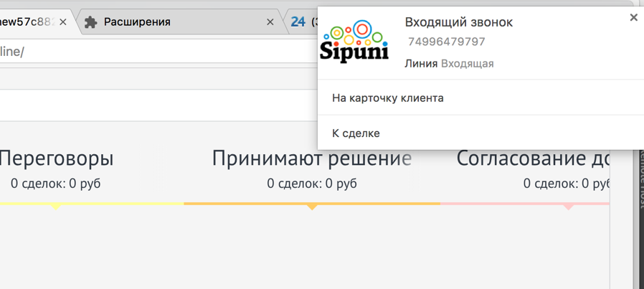Click "0 сделок: 0 руб" under Согласование
644x289 pixels.
point(567,184)
